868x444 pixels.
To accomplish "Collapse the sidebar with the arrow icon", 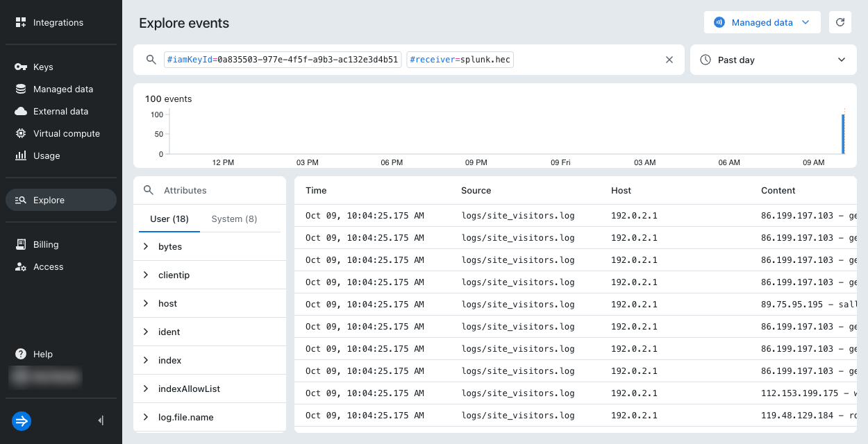I will pos(101,420).
